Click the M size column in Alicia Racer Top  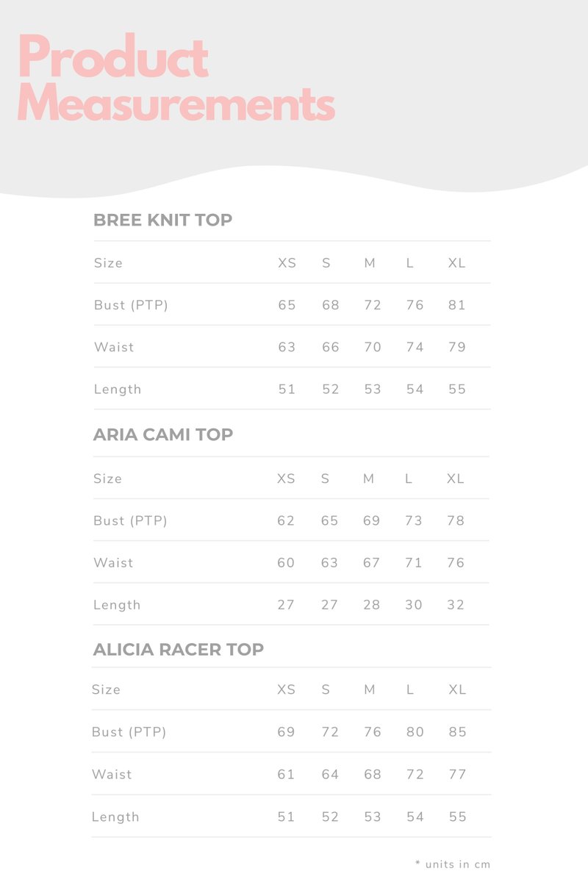pyautogui.click(x=370, y=690)
